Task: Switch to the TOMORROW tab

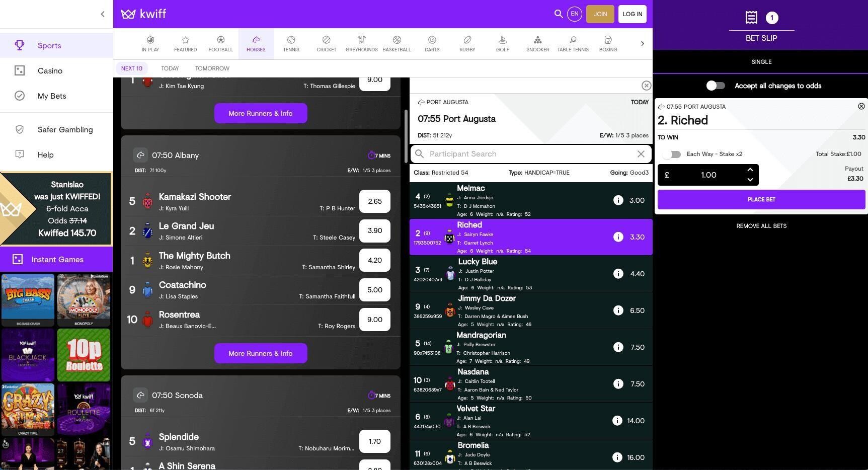Action: click(x=212, y=68)
